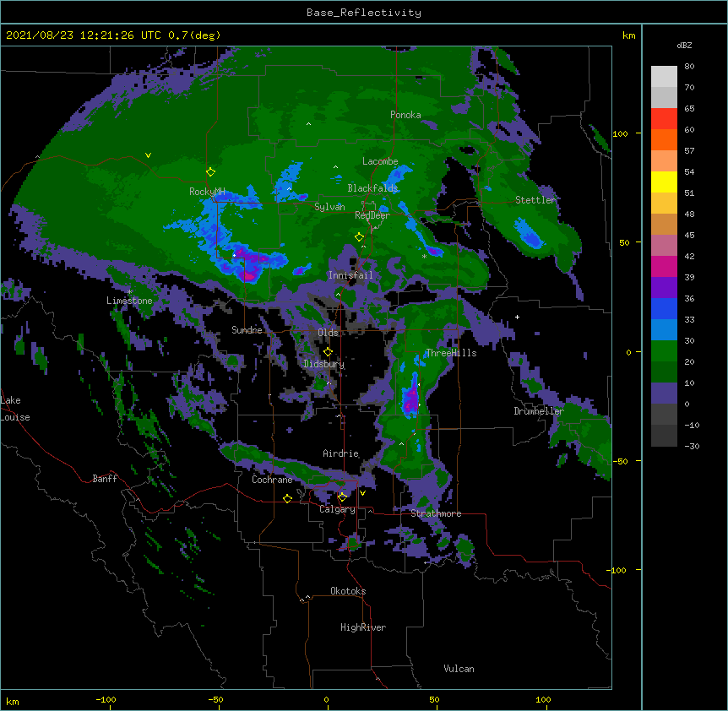Select the yellow 51-54 dBZ legend swatch
The width and height of the screenshot is (728, 711).
click(664, 182)
